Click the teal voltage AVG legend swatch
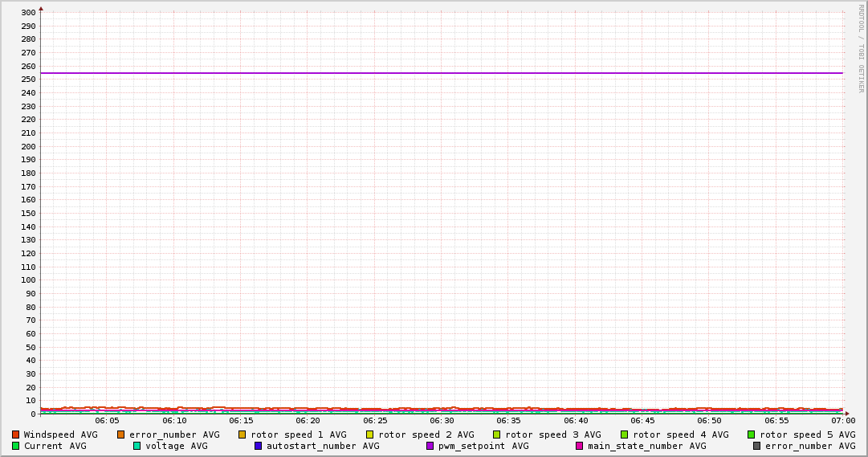Screen dimensions: 868x457 pyautogui.click(x=137, y=446)
